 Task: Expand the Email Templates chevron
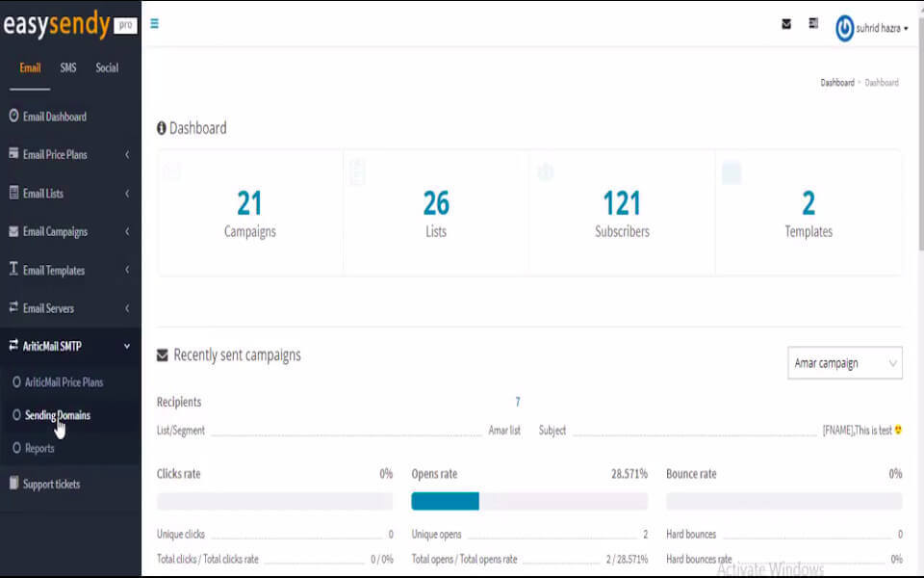pos(127,270)
